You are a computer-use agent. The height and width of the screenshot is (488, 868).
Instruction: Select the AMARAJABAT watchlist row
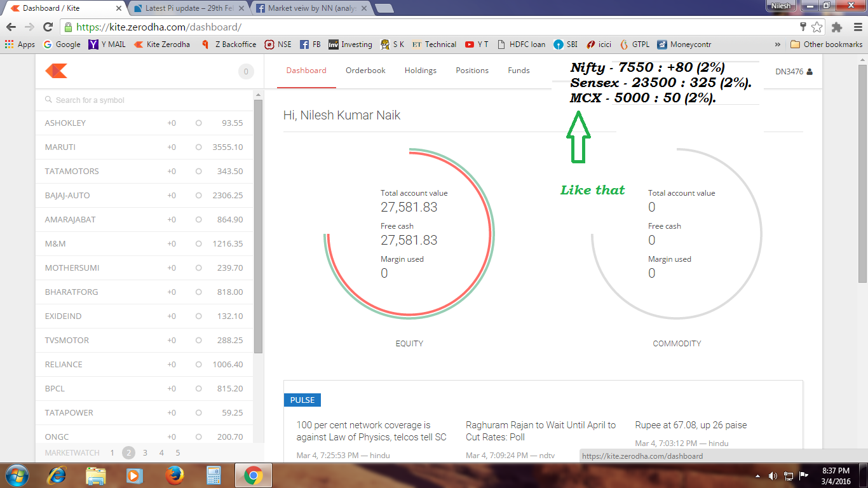tap(144, 219)
